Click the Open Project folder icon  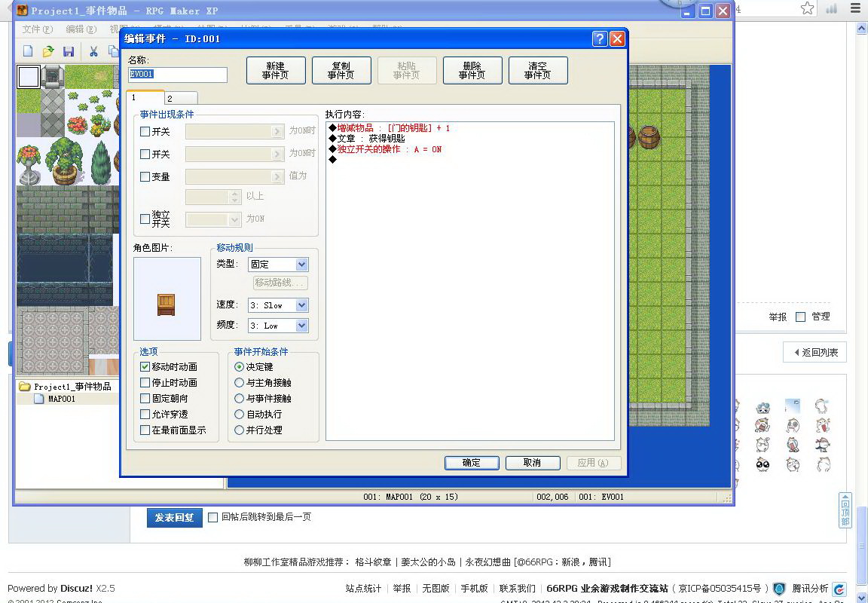click(48, 51)
